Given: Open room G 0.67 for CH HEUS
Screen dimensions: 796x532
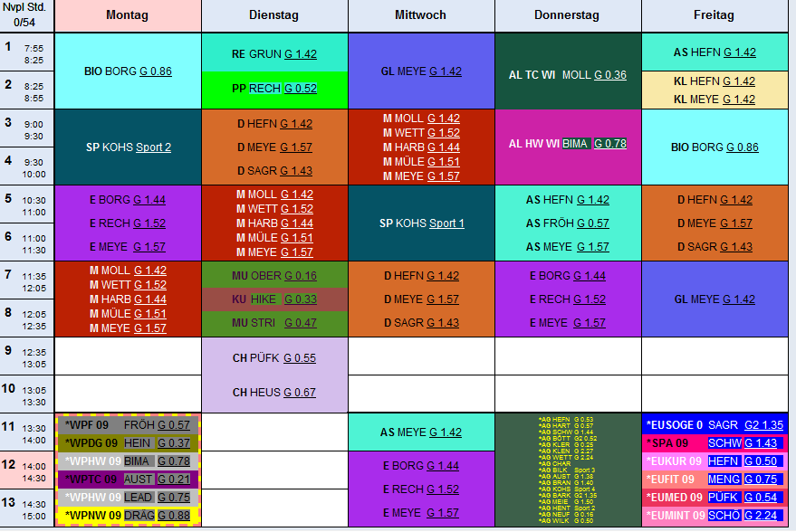Looking at the screenshot, I should coord(300,392).
